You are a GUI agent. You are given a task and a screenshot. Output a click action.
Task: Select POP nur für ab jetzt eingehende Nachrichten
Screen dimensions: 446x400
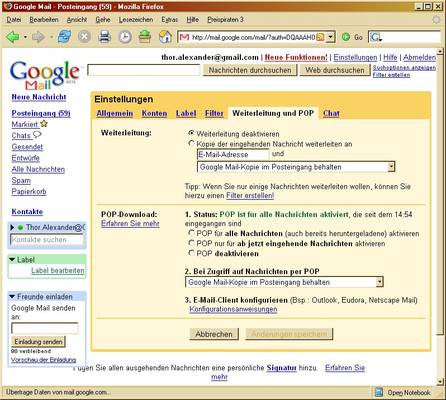191,242
